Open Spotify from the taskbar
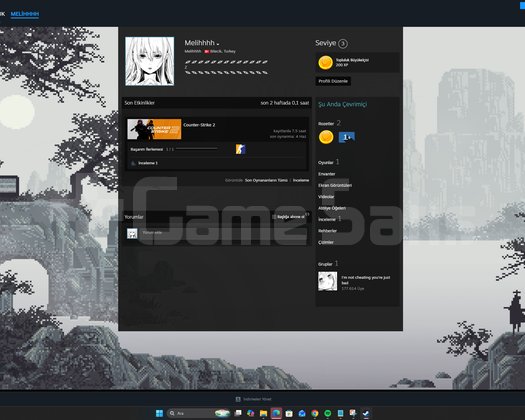Screen dimensions: 525x420 coord(327,413)
